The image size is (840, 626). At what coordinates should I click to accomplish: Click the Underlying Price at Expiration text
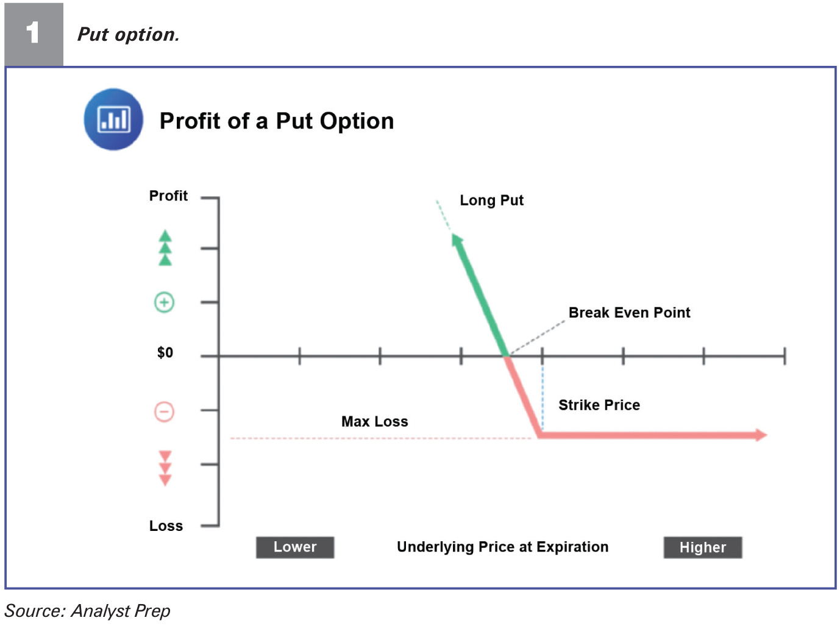tap(503, 547)
